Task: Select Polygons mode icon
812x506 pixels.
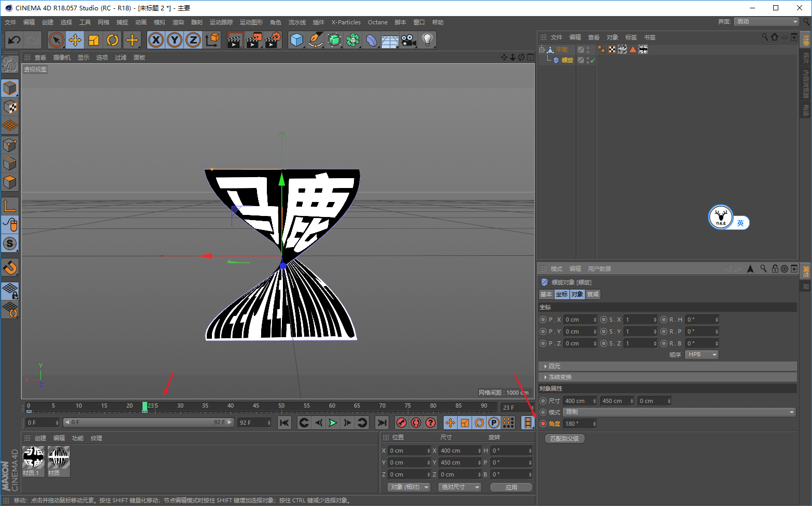Action: tap(10, 183)
